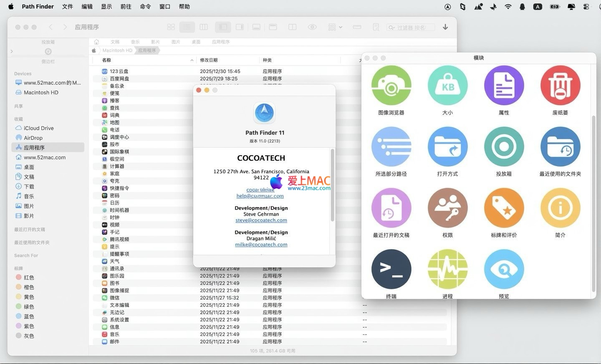The width and height of the screenshot is (601, 364).
Task: Click the steve@cocoatech.com email link
Action: click(x=261, y=220)
